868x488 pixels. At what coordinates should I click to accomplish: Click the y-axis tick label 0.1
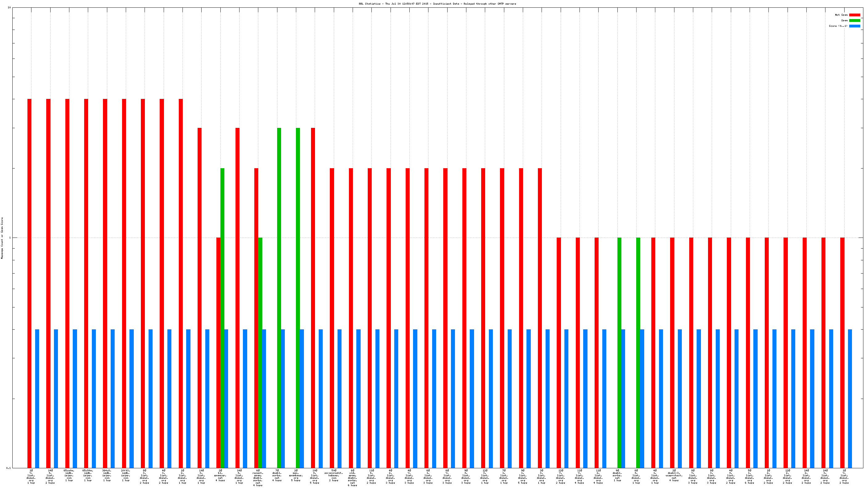(x=8, y=468)
